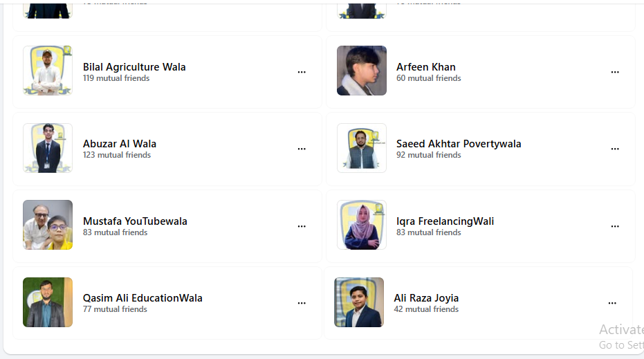Click ellipsis next to Ali Raza Joyia

[612, 303]
